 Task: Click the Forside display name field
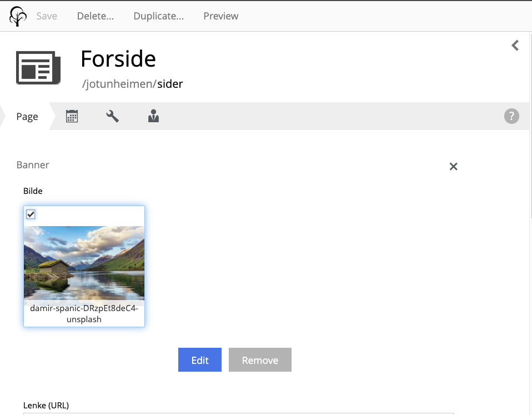(x=118, y=58)
